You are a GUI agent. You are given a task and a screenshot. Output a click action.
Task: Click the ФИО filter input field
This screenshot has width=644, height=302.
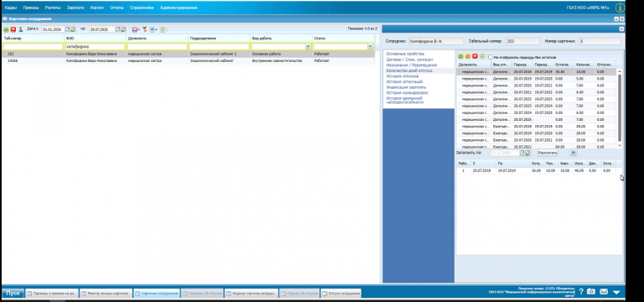(x=96, y=47)
